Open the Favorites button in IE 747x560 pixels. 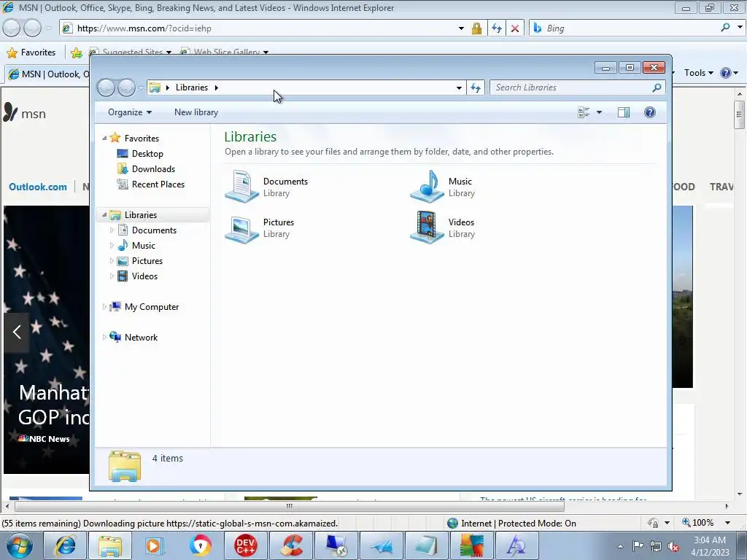(x=31, y=52)
